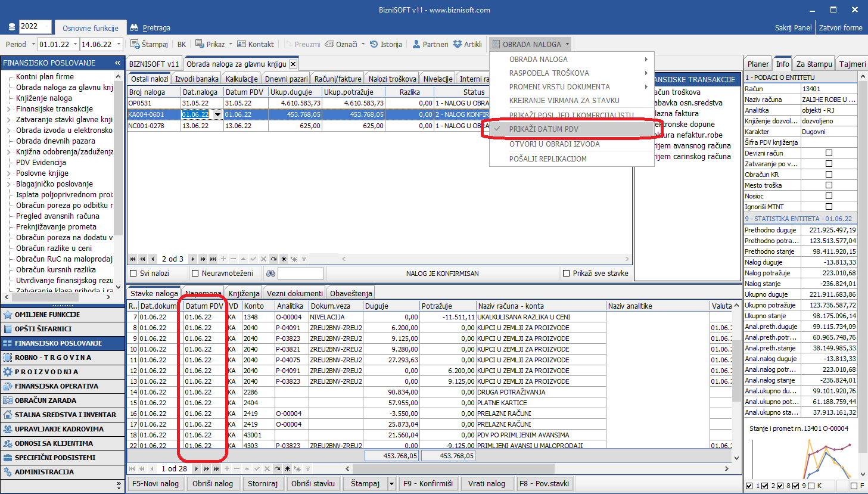Viewport: 868px width, 494px height.
Task: Select PRIKAŽI DATUM PDV menu entry
Action: 543,129
